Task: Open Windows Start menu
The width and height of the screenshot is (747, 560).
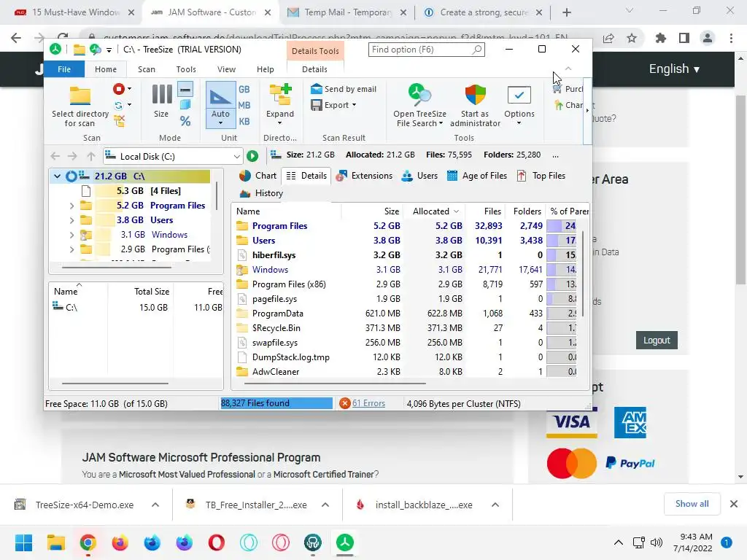Action: (24, 542)
